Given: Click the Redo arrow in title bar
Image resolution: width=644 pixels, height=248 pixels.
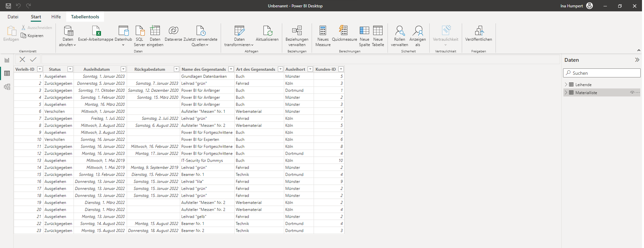Looking at the screenshot, I should [28, 6].
